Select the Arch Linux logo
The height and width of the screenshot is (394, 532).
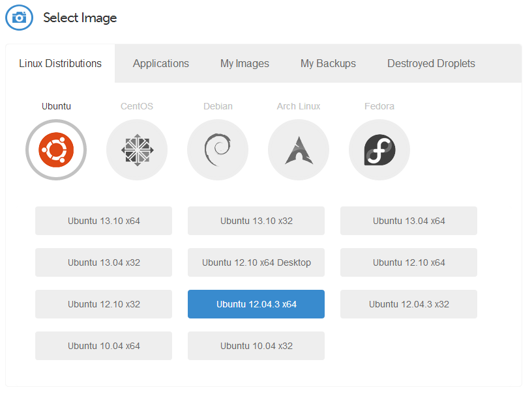(299, 150)
